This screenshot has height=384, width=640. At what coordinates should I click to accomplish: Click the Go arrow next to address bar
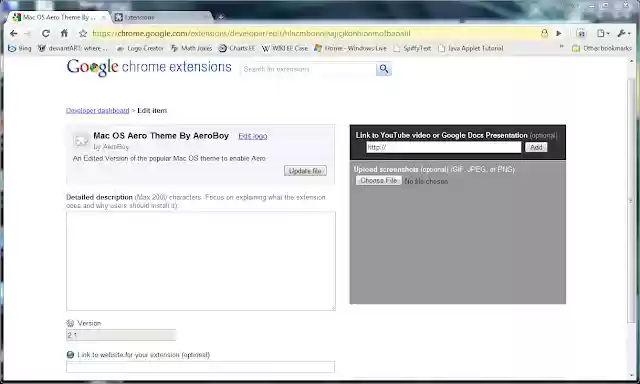(x=559, y=33)
